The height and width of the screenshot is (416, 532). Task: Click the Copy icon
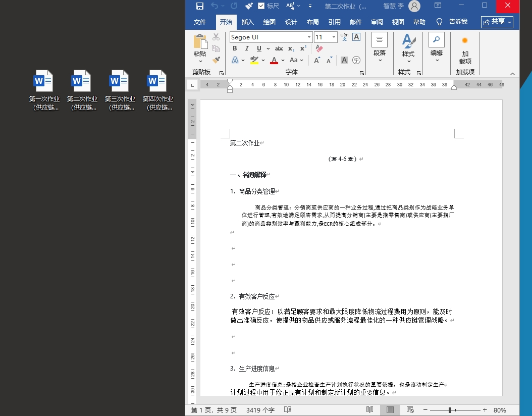[x=216, y=48]
